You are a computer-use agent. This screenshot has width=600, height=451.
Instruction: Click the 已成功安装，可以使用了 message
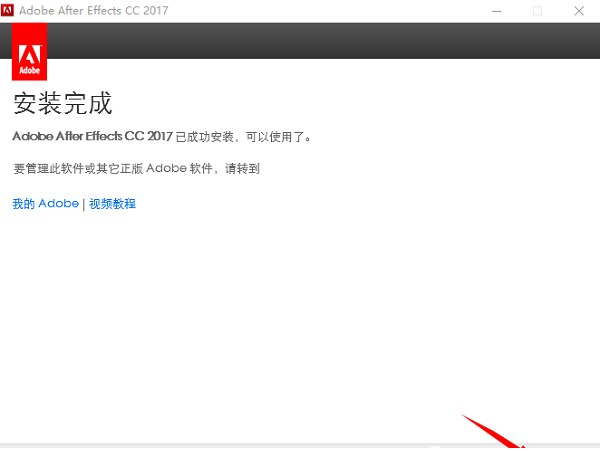tap(244, 137)
